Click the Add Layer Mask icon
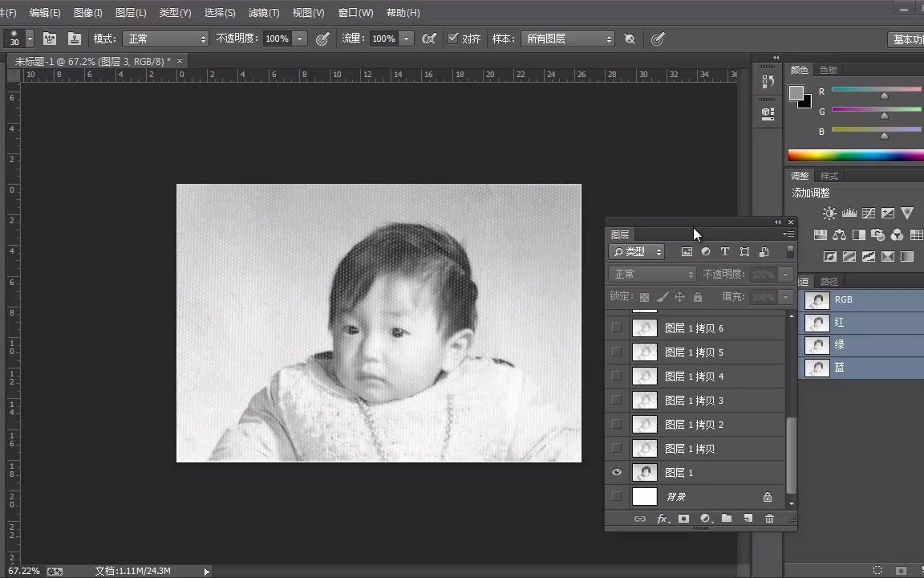The width and height of the screenshot is (924, 578). pos(685,519)
